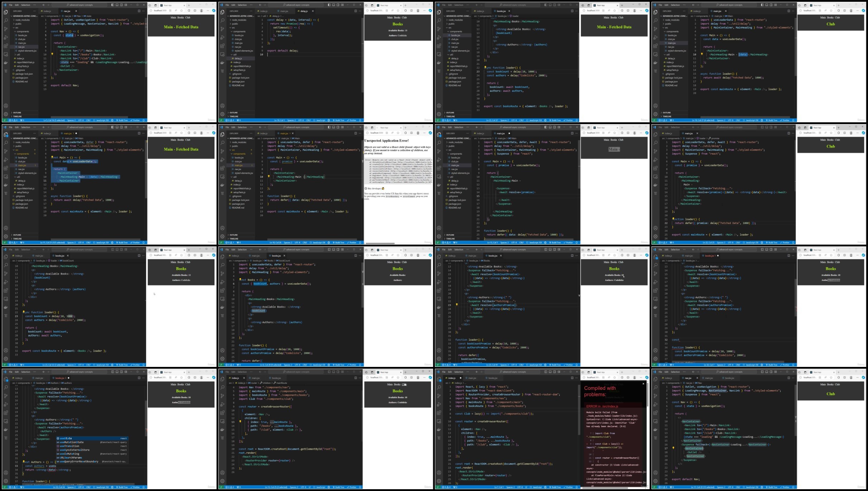Screen dimensions: 868x491
Task: Open Accounts icon in the delay.js frame
Action: pos(222,106)
